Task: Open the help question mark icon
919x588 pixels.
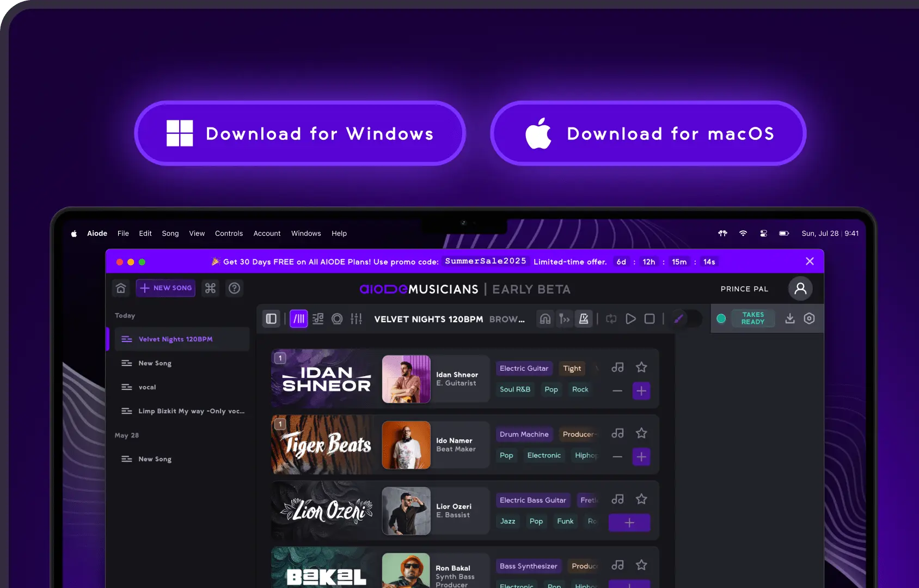Action: click(234, 288)
